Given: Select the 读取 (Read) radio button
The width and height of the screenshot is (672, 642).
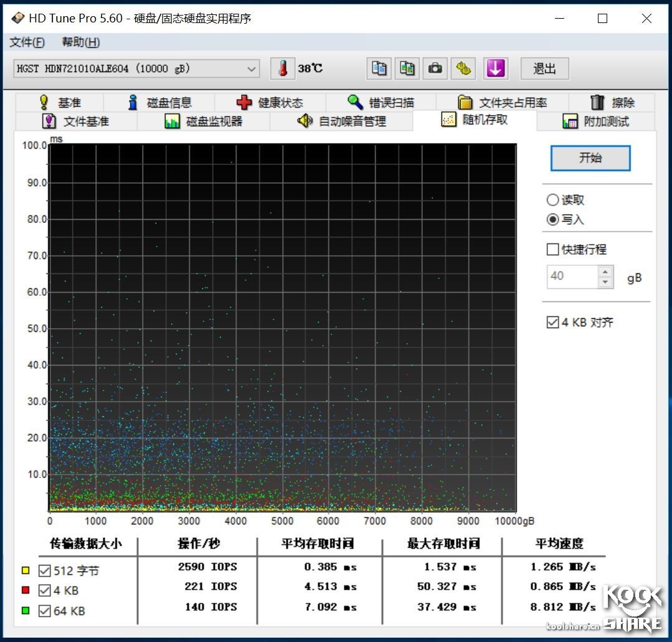Looking at the screenshot, I should click(x=552, y=200).
